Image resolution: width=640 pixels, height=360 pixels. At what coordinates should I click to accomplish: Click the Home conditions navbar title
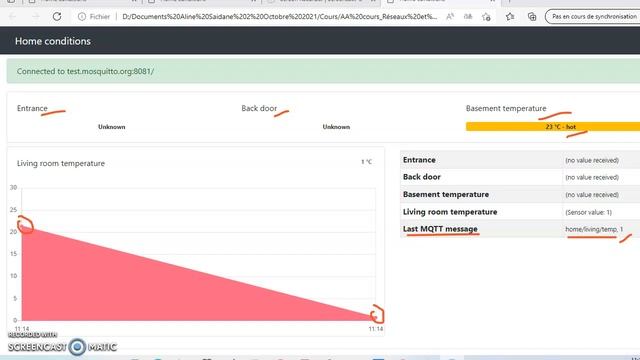53,41
